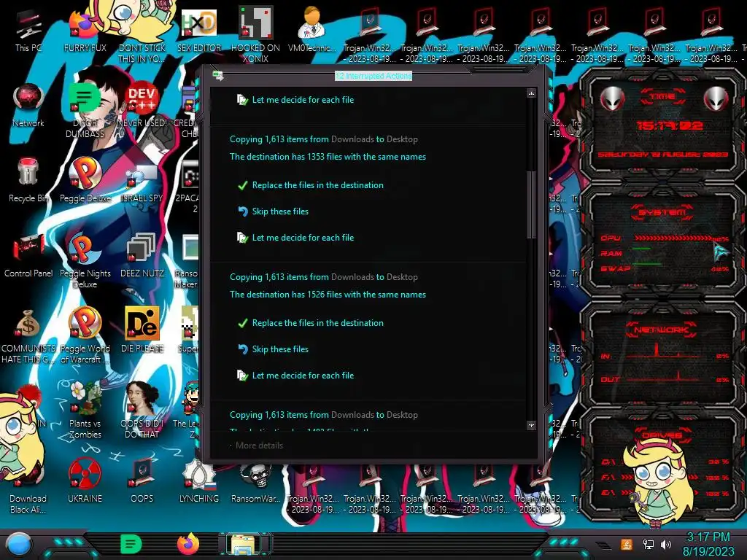Screen dimensions: 747x560
Task: Open the UKRAINE radiation icon
Action: coord(85,481)
